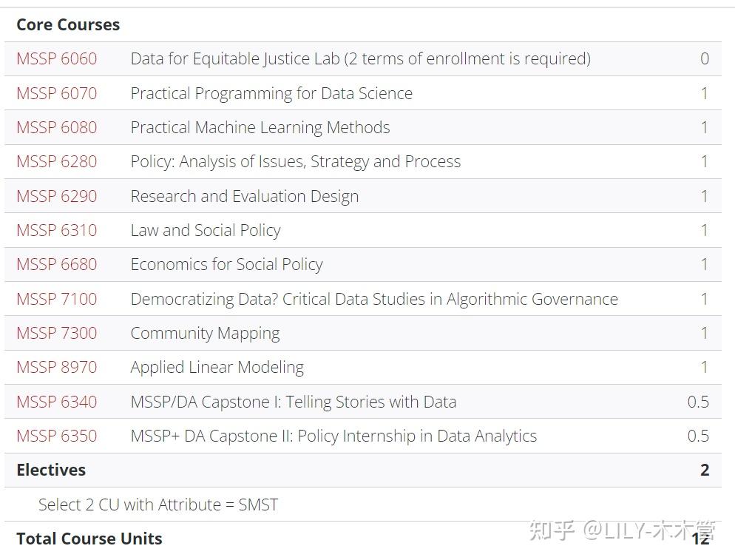Open the MSSP 6060 course link
The height and width of the screenshot is (560, 735).
(57, 58)
